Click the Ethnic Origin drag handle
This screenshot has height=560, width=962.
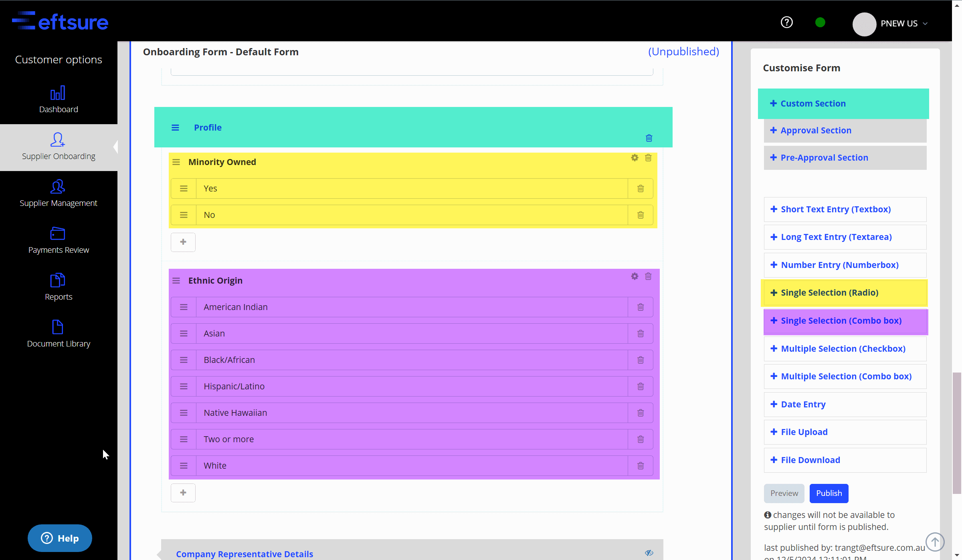176,280
